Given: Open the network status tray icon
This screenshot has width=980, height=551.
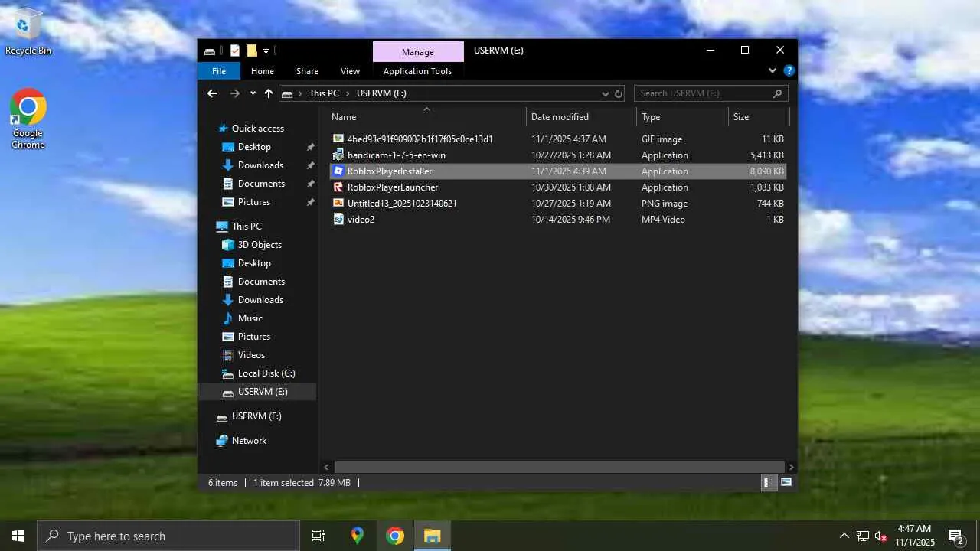Looking at the screenshot, I should (863, 536).
